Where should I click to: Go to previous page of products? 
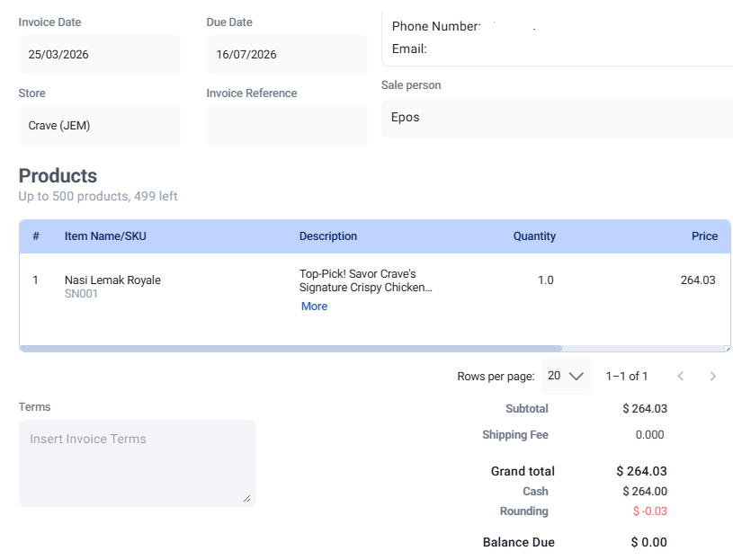click(681, 377)
